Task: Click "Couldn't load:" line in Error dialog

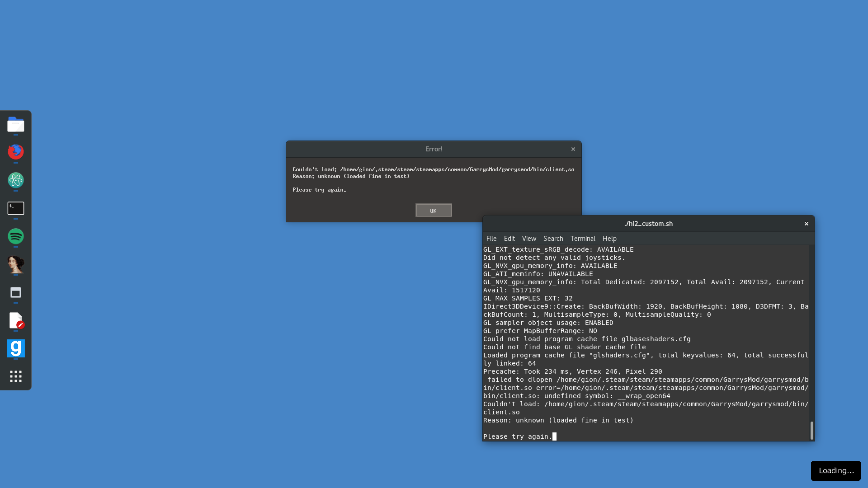Action: point(433,169)
